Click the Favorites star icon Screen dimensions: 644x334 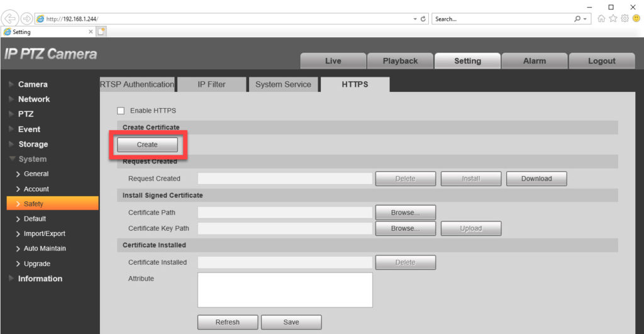[x=613, y=19]
